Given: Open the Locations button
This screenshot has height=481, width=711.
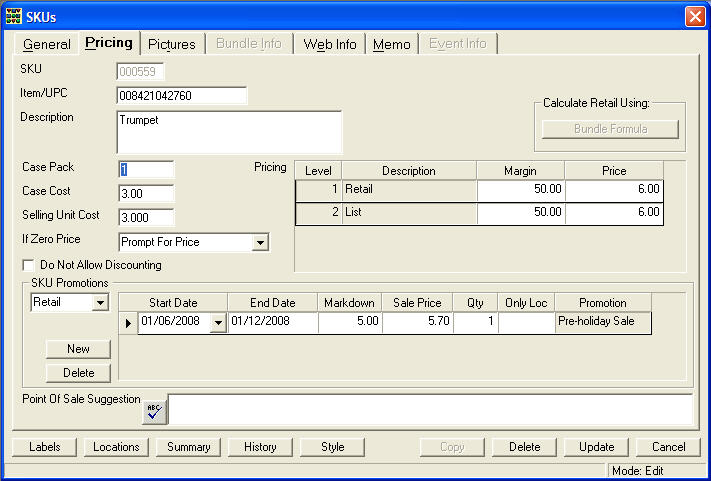Looking at the screenshot, I should pyautogui.click(x=116, y=447).
